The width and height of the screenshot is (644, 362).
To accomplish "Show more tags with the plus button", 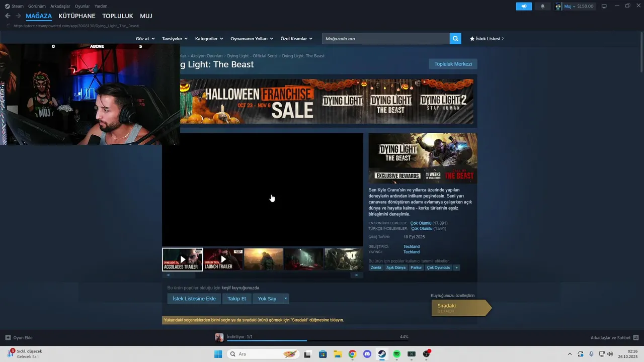I will [457, 267].
